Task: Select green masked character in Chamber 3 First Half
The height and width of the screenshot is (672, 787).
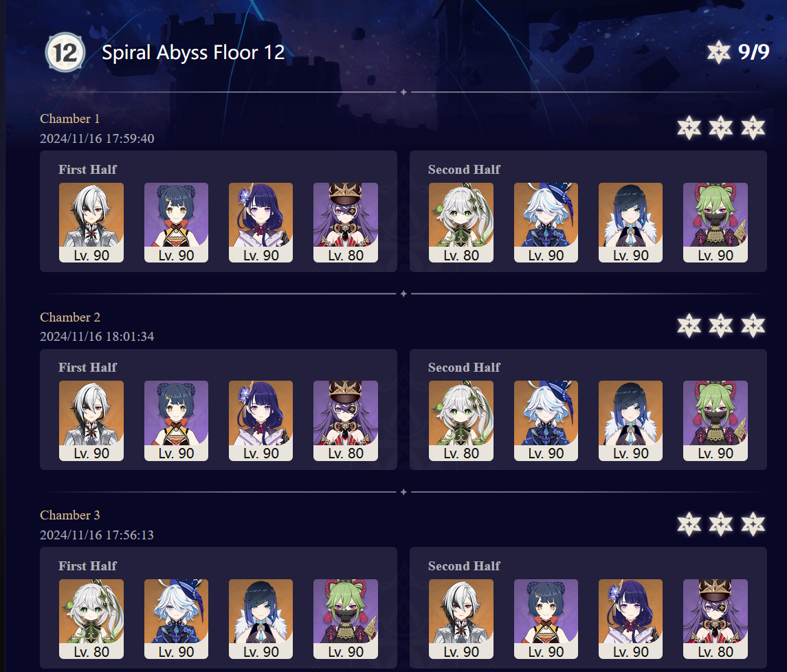Action: point(345,619)
